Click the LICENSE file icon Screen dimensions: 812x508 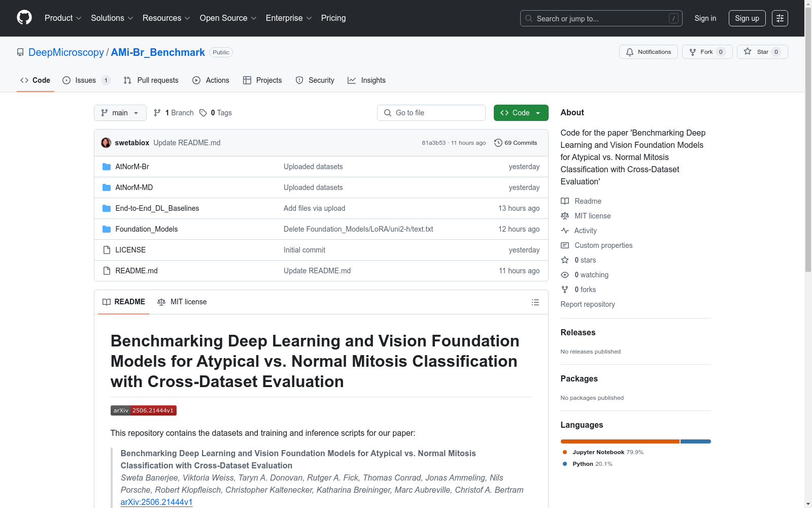tap(107, 250)
